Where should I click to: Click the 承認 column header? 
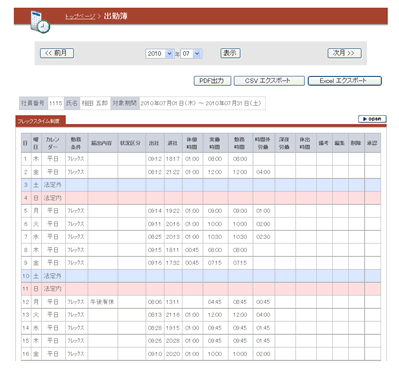(x=372, y=143)
